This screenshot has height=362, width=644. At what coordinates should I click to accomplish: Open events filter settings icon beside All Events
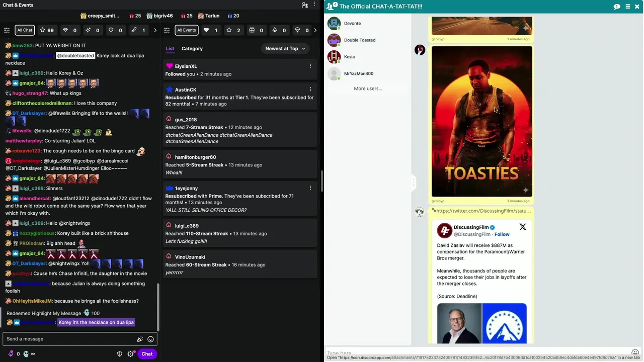(x=167, y=30)
